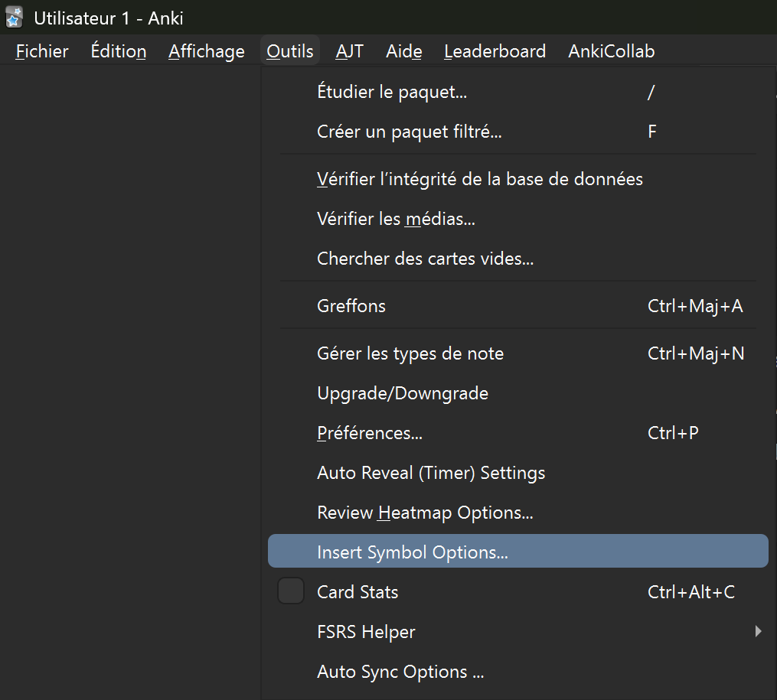Close the open Outils menu
This screenshot has height=700, width=777.
pyautogui.click(x=290, y=51)
